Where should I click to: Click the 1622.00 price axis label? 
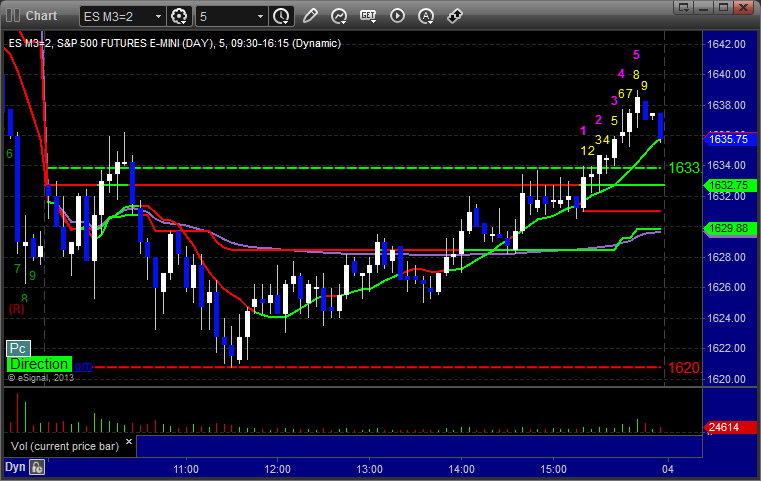[726, 348]
